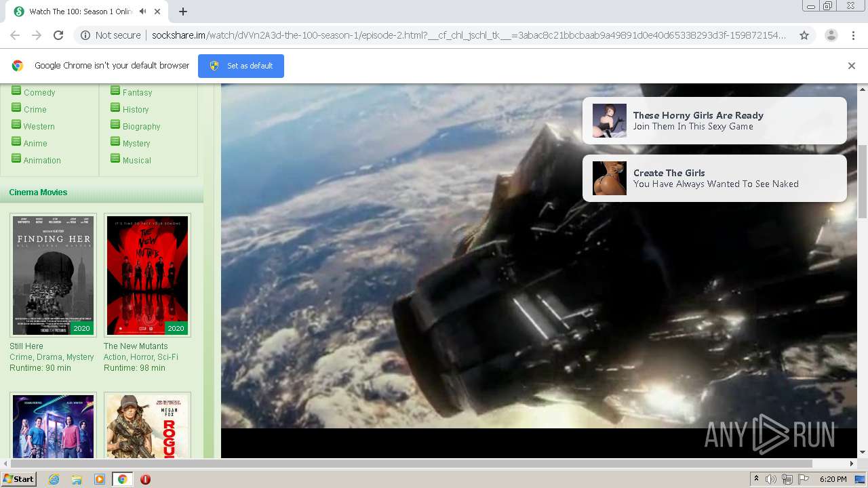
Task: Open the Create The Girls ad
Action: (x=715, y=178)
